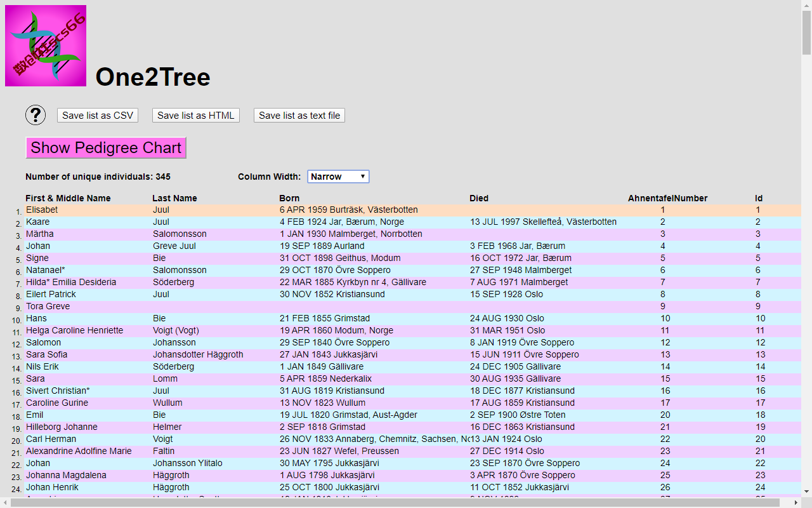This screenshot has height=508, width=812.
Task: Click Johansson Ylitalo last name
Action: point(188,463)
